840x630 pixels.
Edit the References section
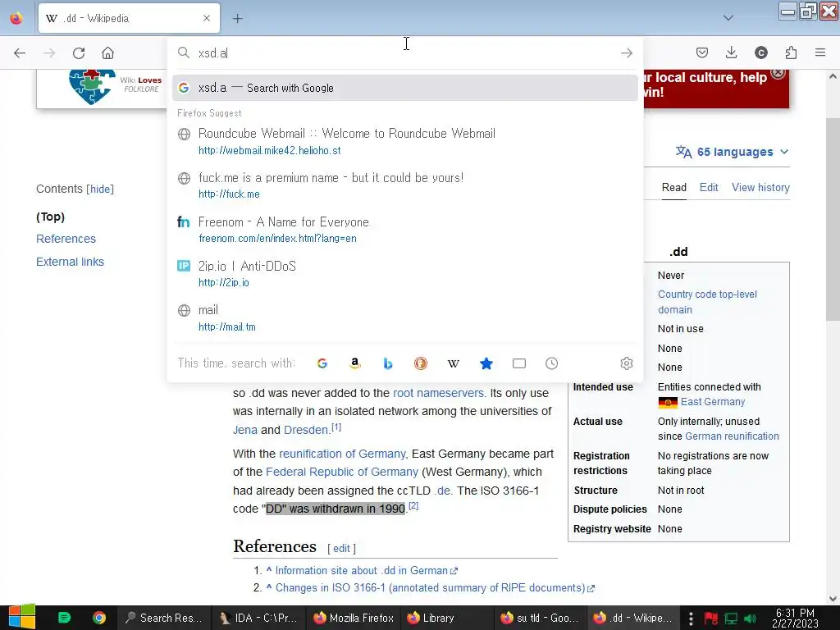coord(341,549)
